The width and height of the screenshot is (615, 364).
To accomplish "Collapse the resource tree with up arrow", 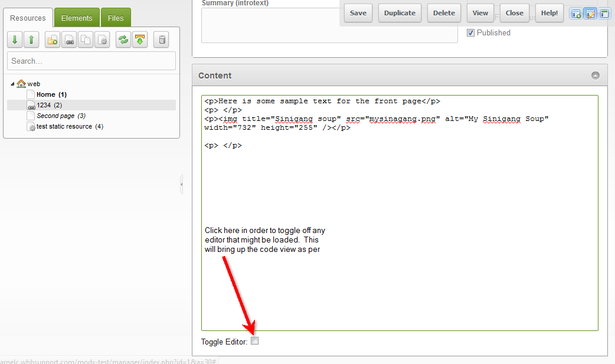I will [31, 40].
